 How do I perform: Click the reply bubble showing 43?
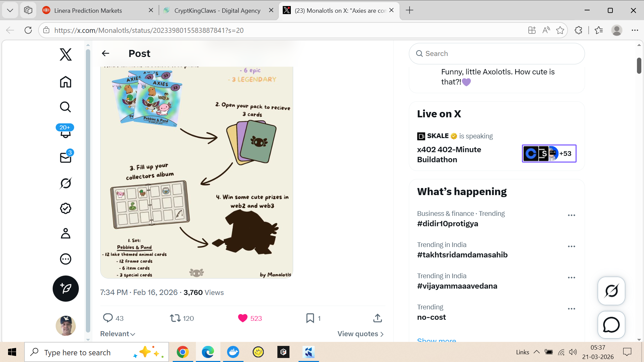tap(108, 318)
